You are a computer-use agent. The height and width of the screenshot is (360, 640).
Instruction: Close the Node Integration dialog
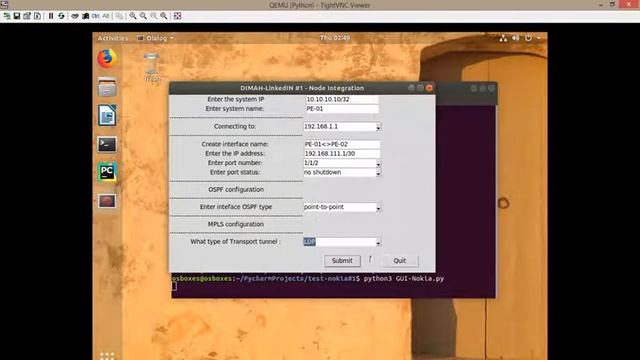429,88
